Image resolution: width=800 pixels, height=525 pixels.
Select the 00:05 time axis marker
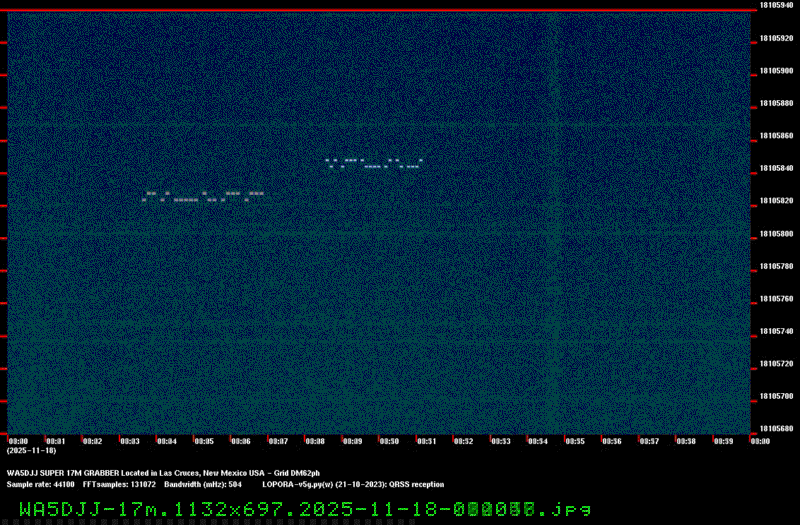pyautogui.click(x=204, y=441)
